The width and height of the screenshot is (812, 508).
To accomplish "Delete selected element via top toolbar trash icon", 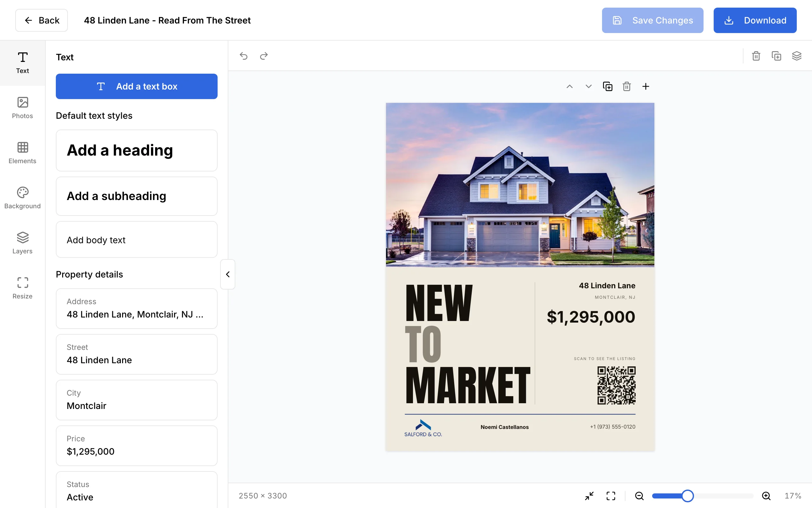I will (x=756, y=56).
